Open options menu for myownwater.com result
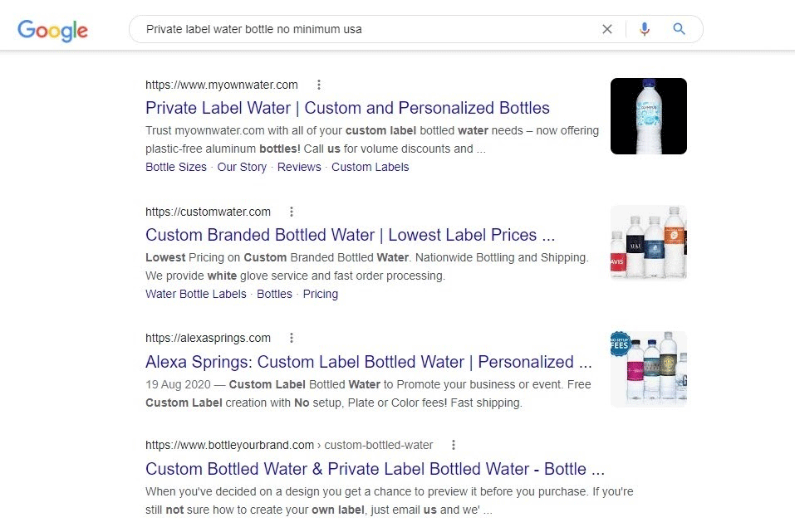The height and width of the screenshot is (532, 795). [x=319, y=85]
